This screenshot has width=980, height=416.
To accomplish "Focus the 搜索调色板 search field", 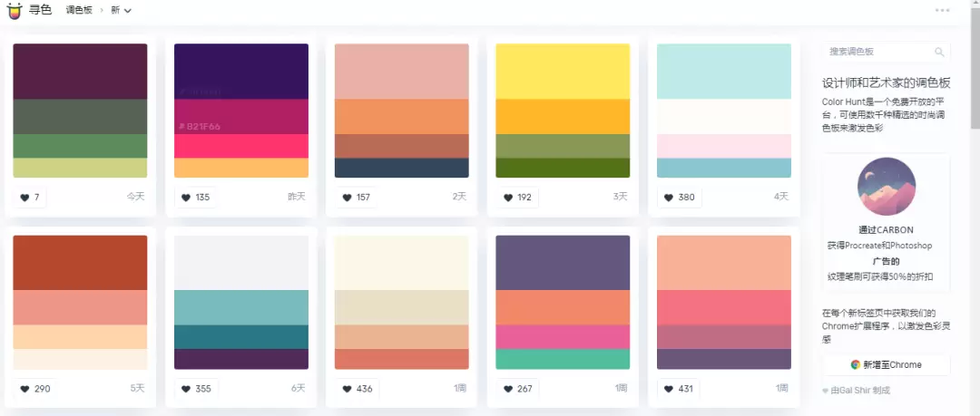I will click(887, 52).
